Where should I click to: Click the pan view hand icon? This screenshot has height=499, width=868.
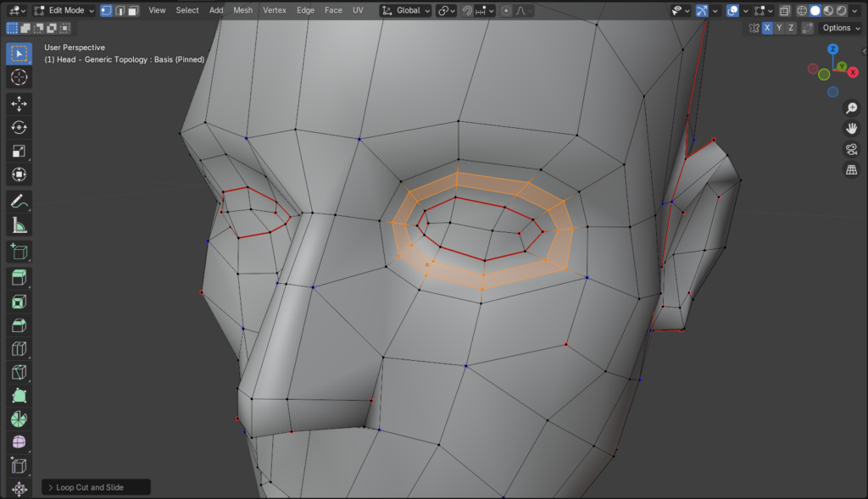point(851,128)
